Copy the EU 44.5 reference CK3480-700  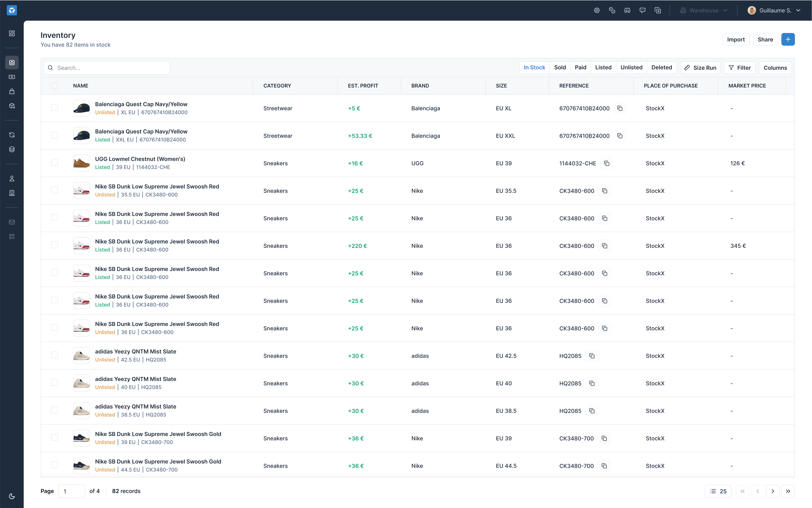click(x=604, y=466)
